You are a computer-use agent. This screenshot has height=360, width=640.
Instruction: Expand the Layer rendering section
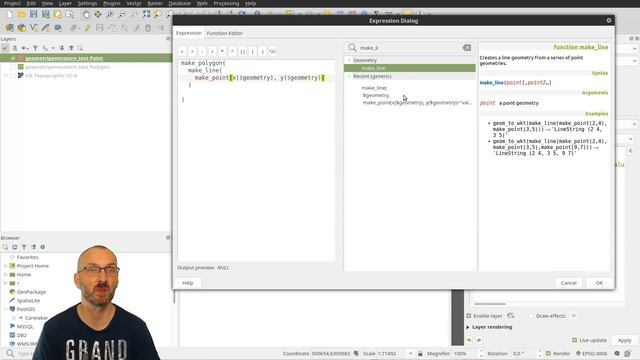tap(468, 327)
